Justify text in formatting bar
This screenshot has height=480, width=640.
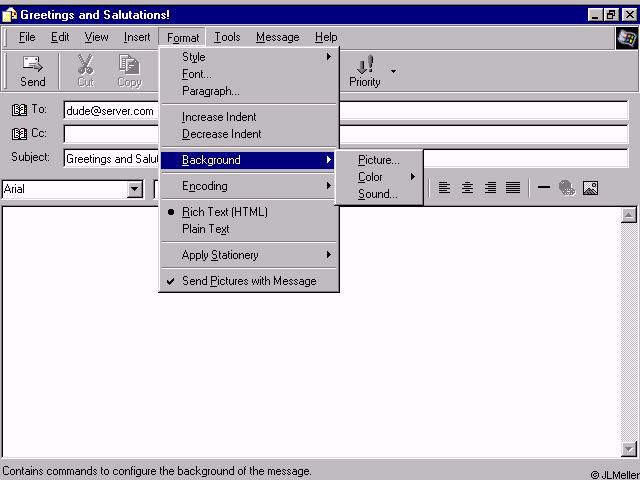point(513,188)
